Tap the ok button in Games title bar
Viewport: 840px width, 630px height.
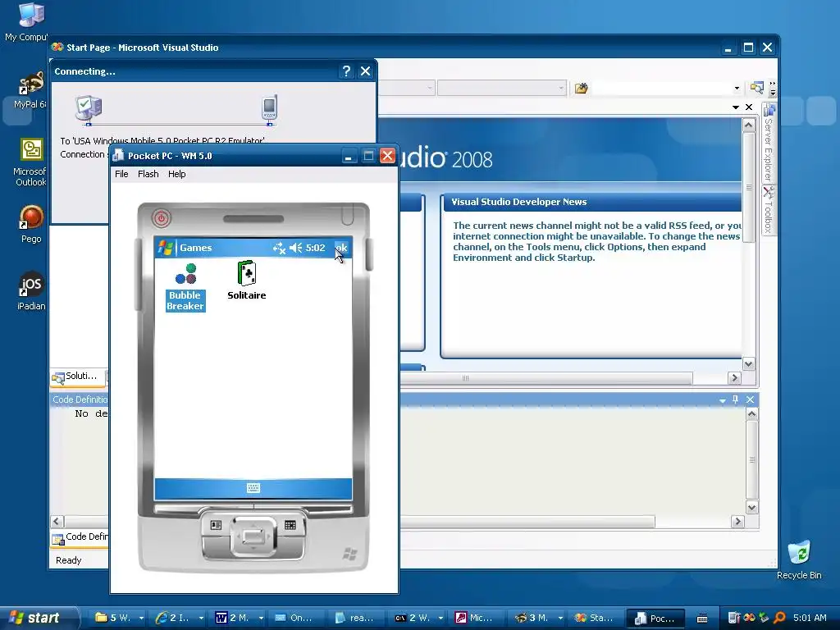341,248
